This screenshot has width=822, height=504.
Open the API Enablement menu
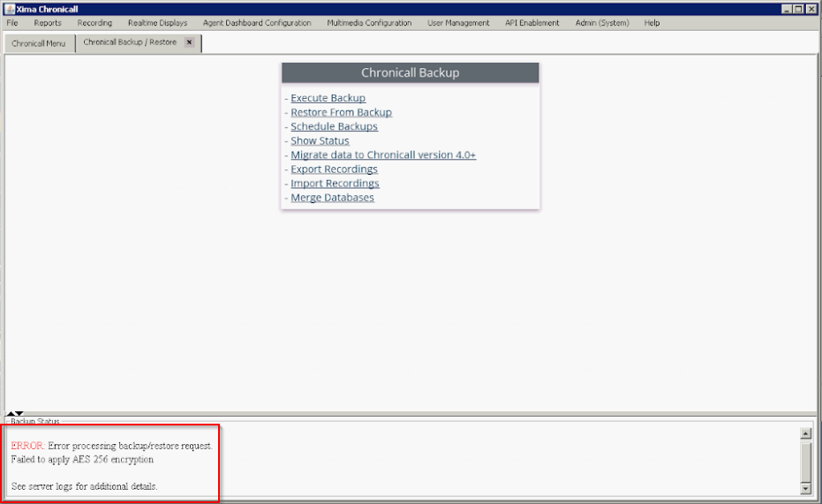point(532,23)
